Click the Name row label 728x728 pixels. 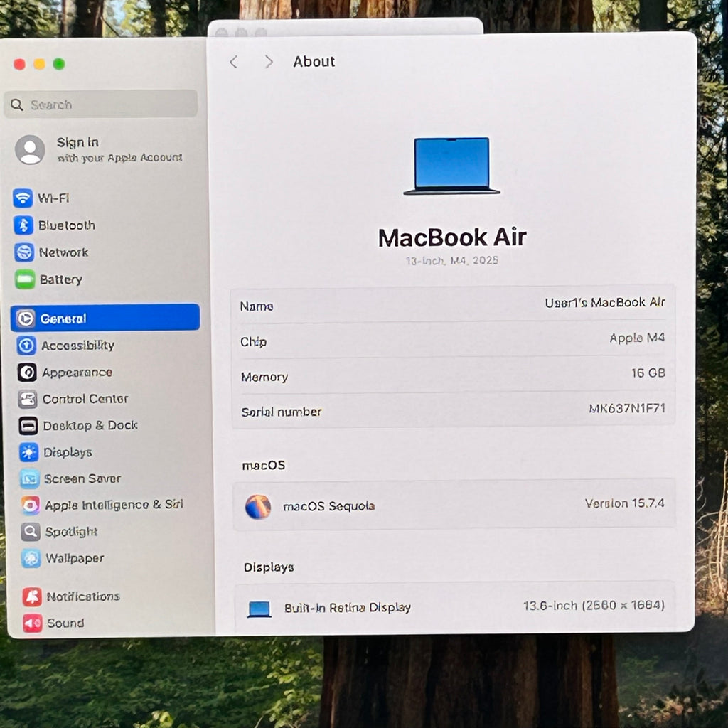coord(256,306)
